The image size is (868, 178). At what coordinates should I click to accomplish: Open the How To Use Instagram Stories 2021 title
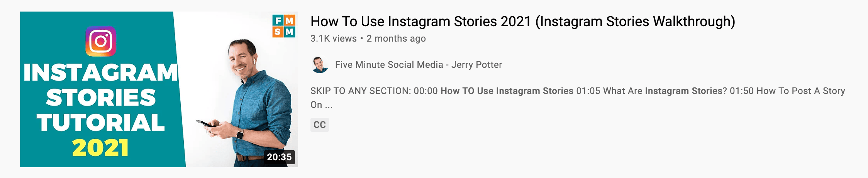tap(523, 22)
